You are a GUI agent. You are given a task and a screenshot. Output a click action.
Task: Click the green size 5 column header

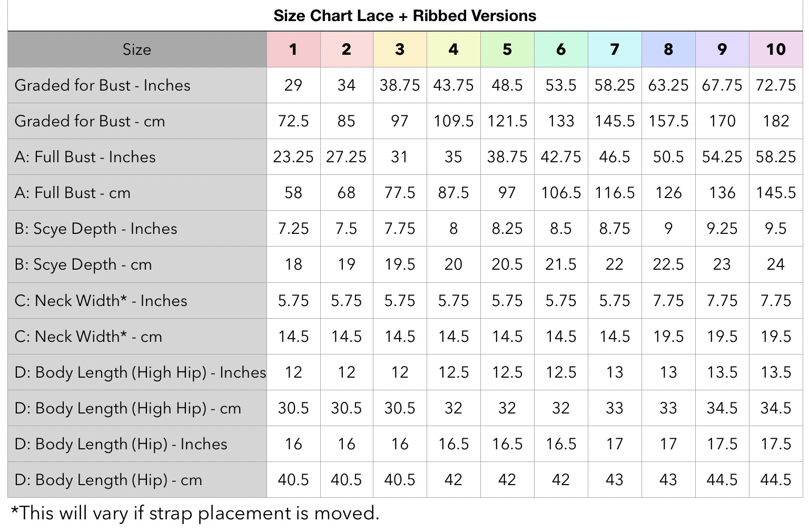(x=507, y=50)
